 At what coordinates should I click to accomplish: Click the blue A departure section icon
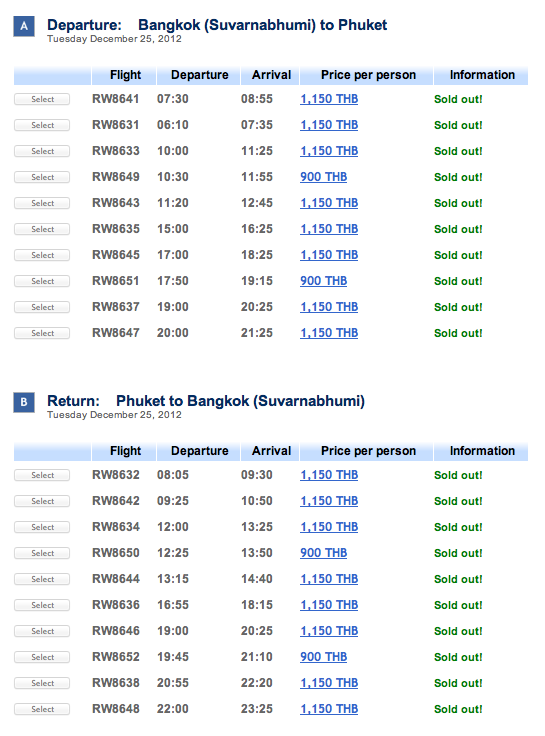(x=24, y=26)
